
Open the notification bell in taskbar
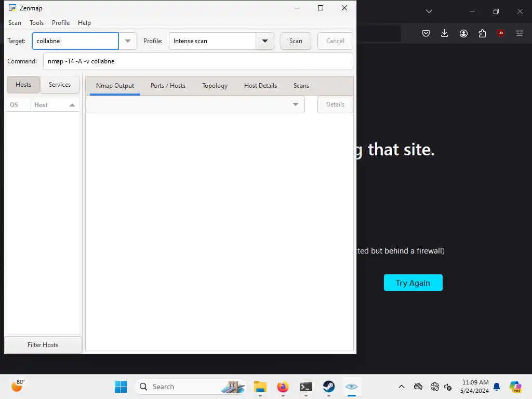(x=497, y=387)
